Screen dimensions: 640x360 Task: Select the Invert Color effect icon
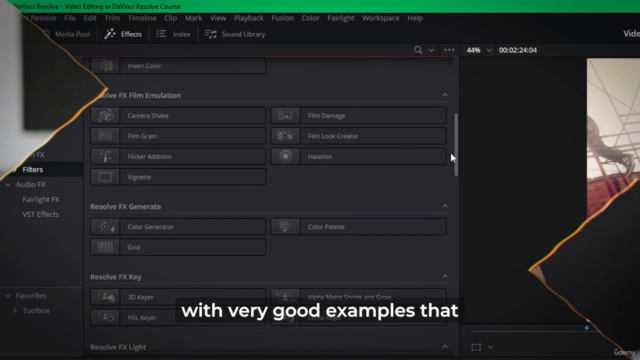click(x=105, y=66)
